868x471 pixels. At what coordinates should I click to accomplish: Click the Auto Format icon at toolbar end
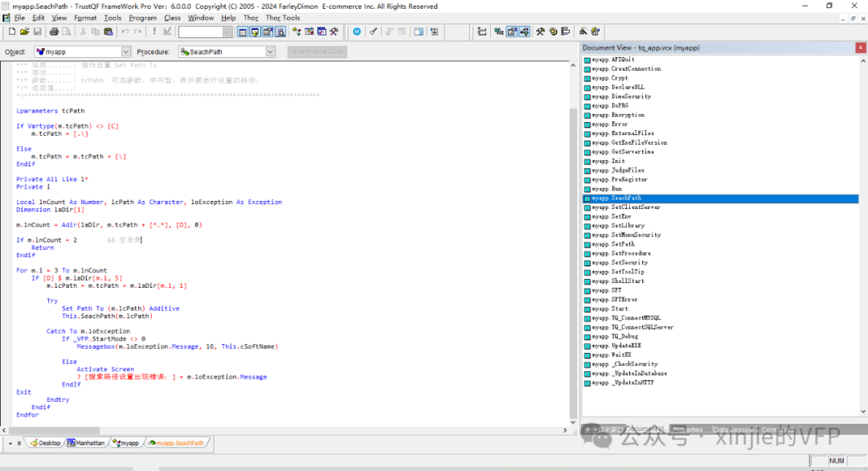pos(596,32)
